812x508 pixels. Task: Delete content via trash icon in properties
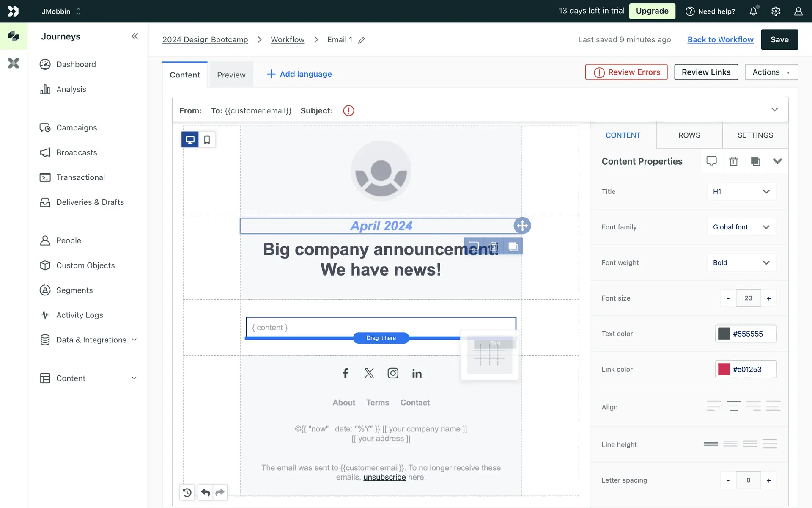(x=733, y=161)
